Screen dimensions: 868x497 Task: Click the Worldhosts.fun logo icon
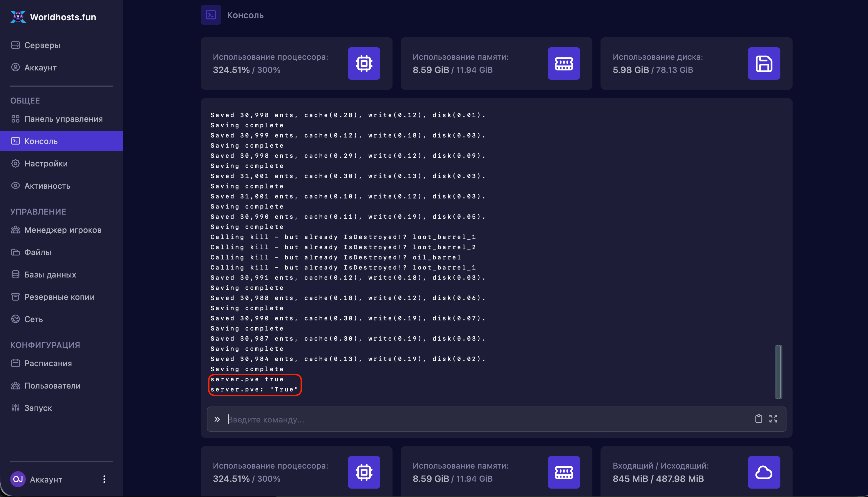point(18,17)
